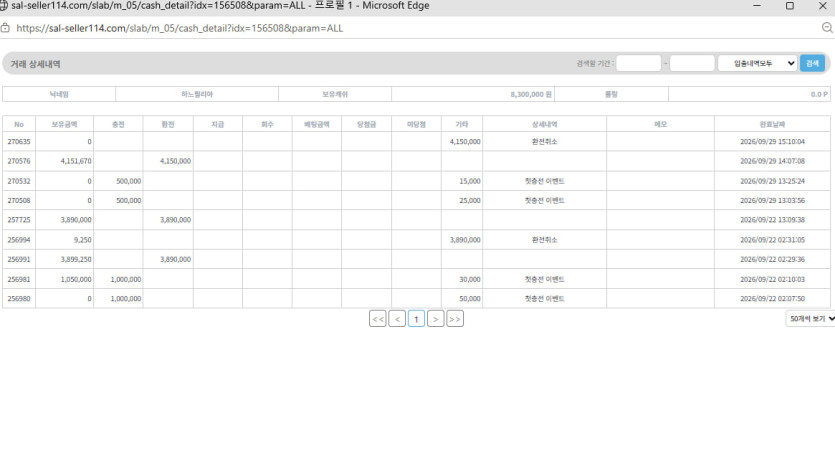Click the 3,890,000 기타 amount in row 256994

click(x=465, y=240)
